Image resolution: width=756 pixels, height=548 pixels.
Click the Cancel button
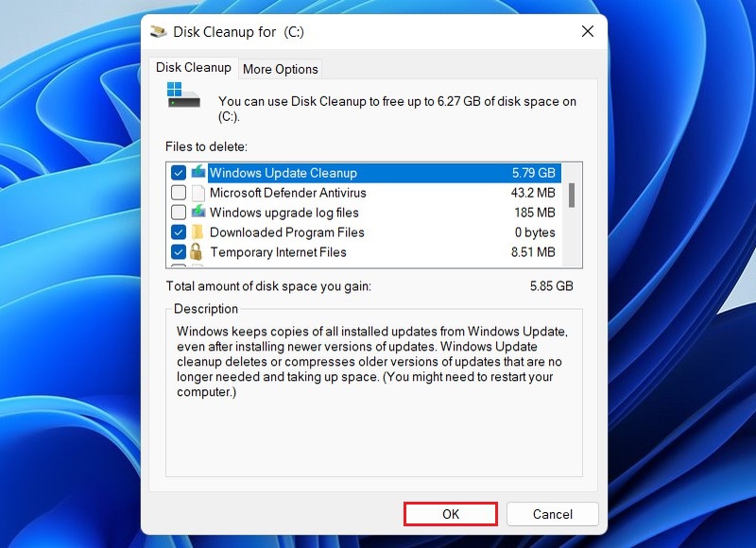553,514
